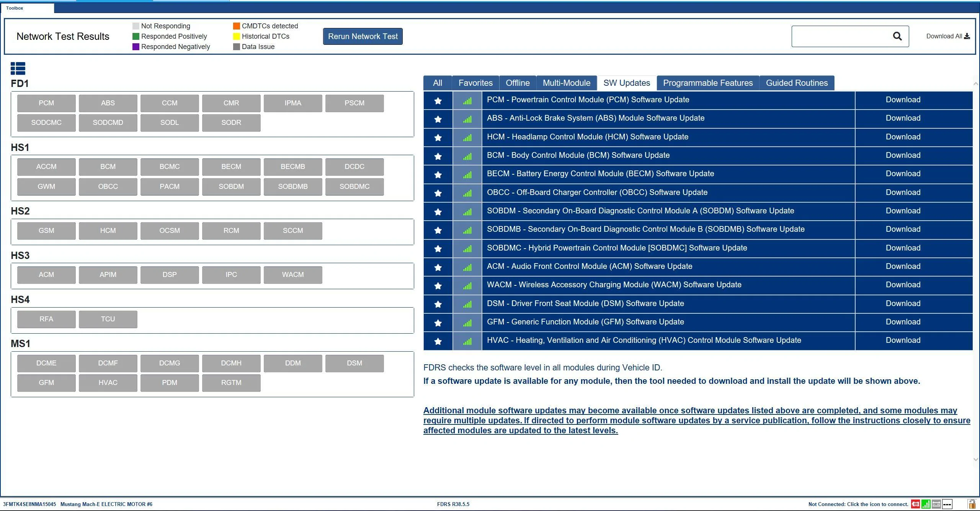Click the unlocked padlock icon
The image size is (980, 511).
[972, 504]
